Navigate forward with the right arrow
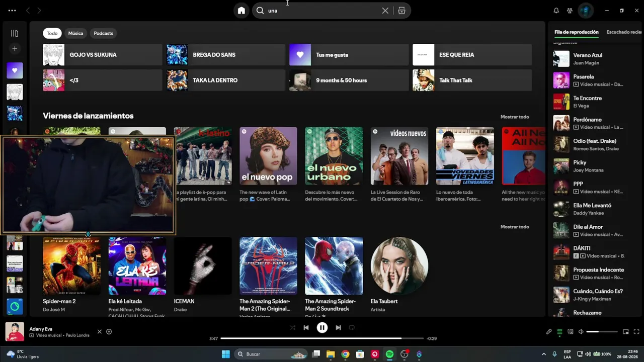644x362 pixels. [x=39, y=11]
